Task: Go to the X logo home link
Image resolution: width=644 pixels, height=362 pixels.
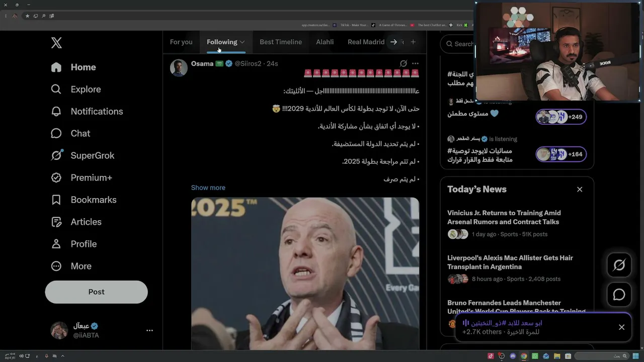Action: tap(56, 43)
